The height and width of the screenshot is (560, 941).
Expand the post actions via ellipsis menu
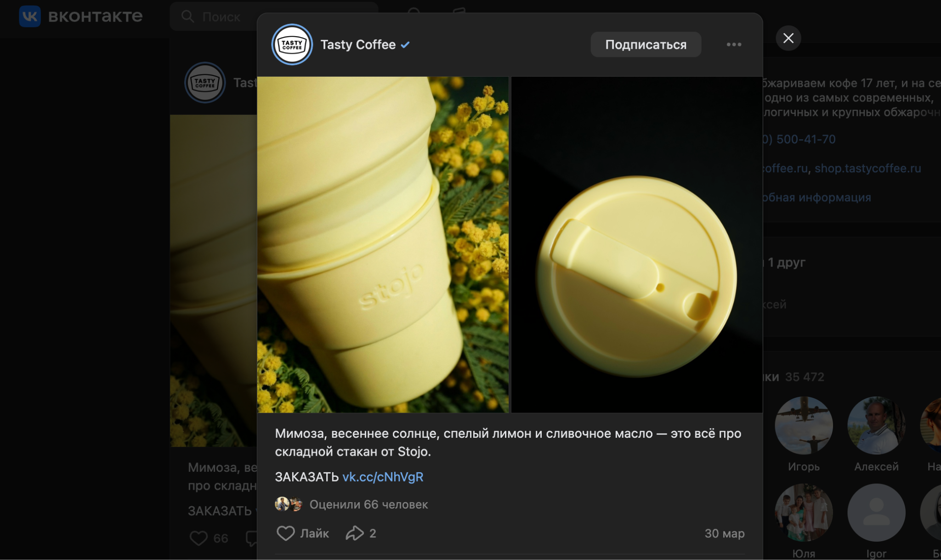click(x=734, y=45)
